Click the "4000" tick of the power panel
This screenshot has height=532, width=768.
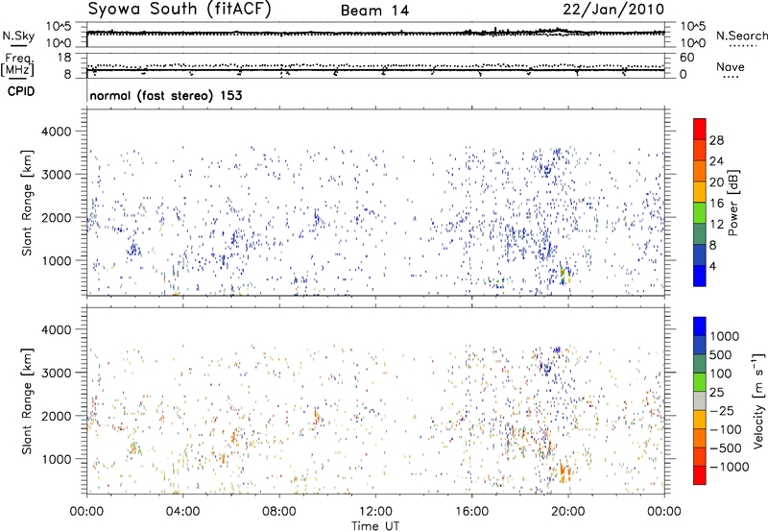56,132
